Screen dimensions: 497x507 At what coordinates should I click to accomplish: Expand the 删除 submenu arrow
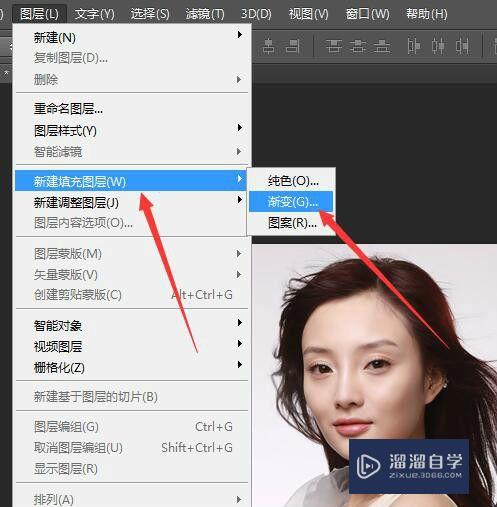pos(239,79)
